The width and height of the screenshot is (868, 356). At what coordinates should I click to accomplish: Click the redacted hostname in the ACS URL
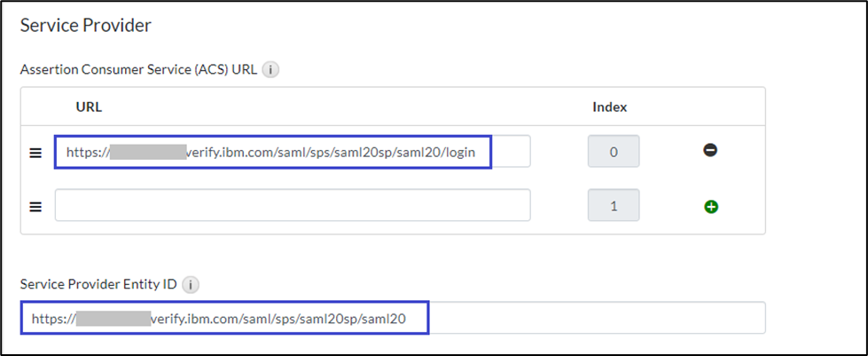[147, 152]
